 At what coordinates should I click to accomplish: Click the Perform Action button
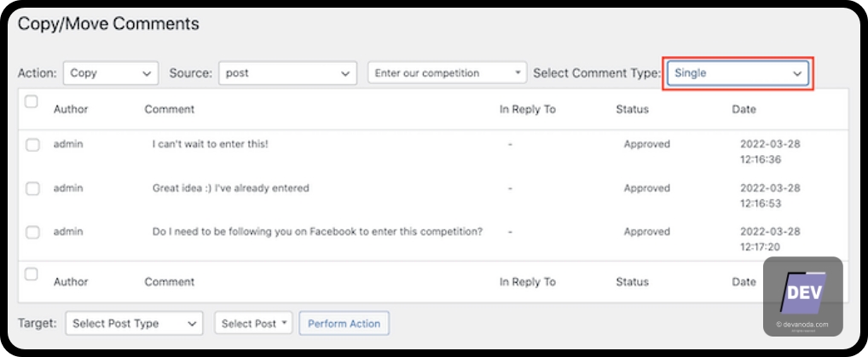[x=344, y=324]
